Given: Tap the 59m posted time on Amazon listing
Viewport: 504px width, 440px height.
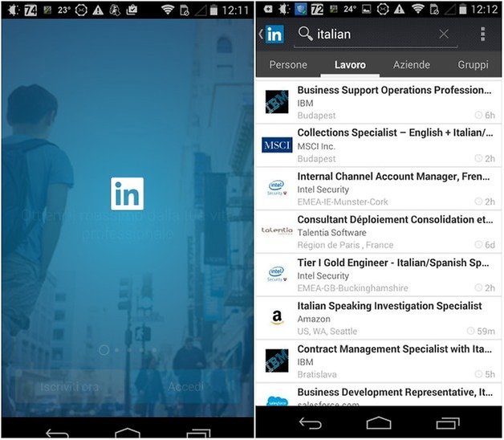Looking at the screenshot, I should point(481,331).
